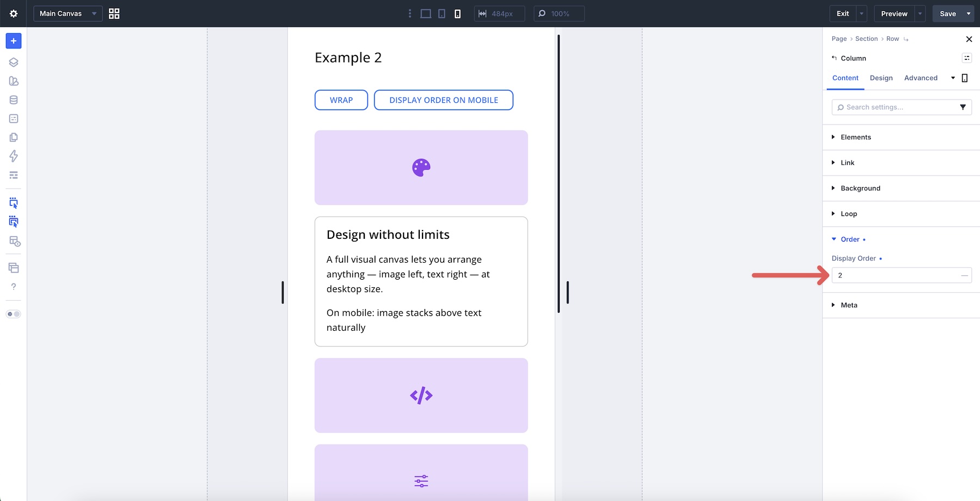980x501 pixels.
Task: Open the Save button dropdown arrow
Action: [x=969, y=14]
